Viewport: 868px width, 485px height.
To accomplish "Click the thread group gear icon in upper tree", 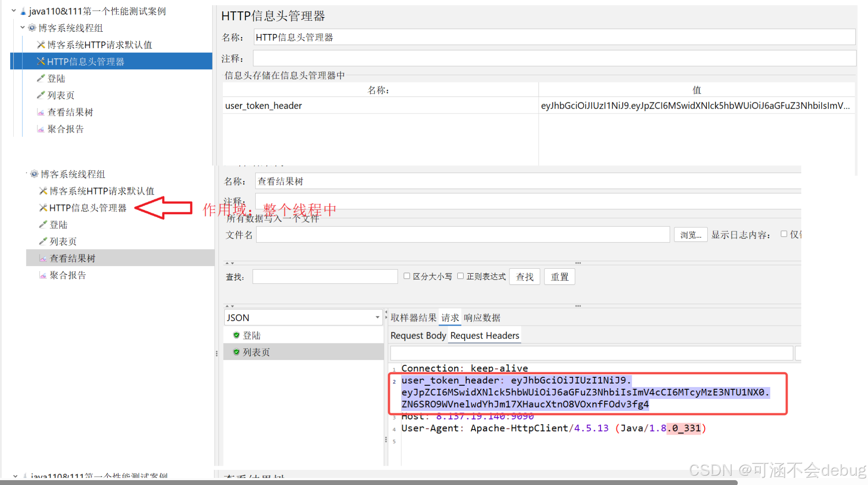I will [x=32, y=28].
